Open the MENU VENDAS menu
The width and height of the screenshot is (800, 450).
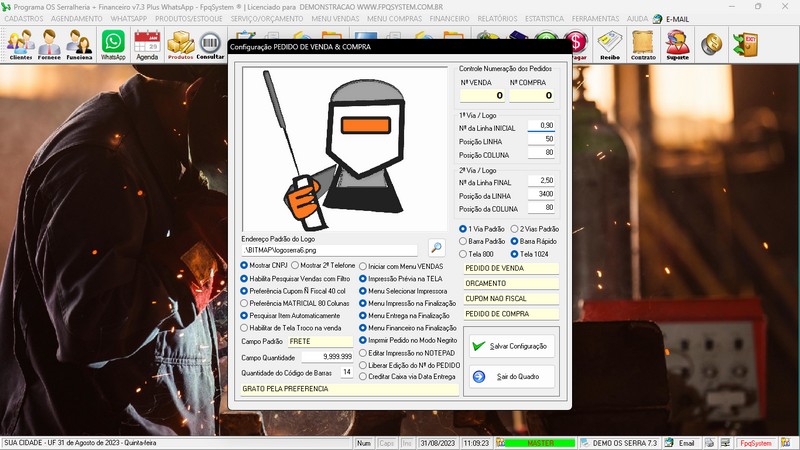click(335, 18)
